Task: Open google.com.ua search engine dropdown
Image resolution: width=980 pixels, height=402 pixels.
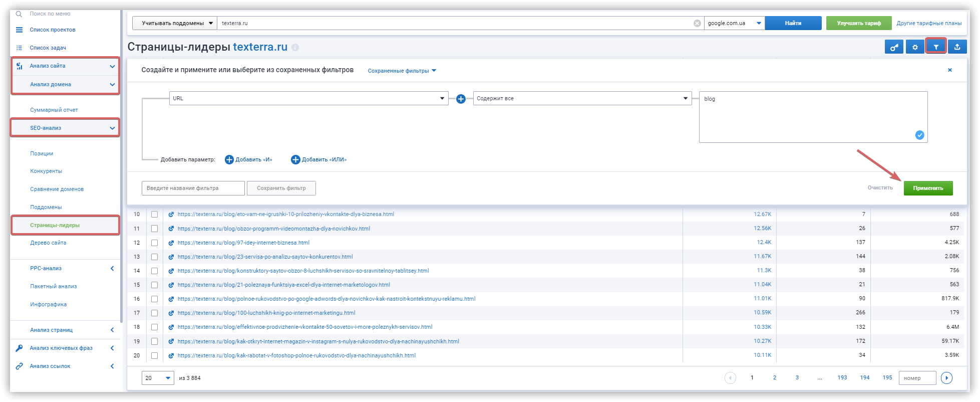Action: coord(734,23)
